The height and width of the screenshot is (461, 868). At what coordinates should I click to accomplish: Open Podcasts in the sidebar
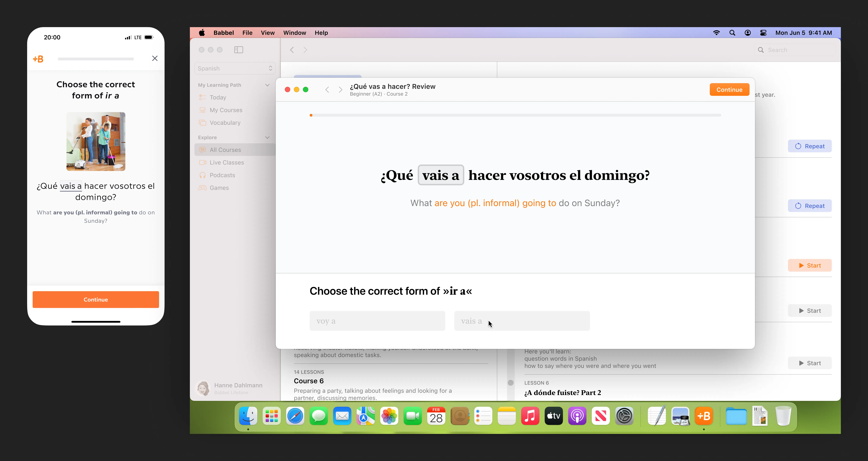(x=235, y=175)
